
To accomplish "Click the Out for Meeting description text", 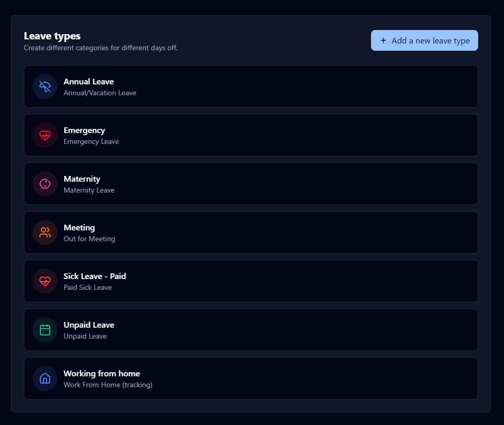I will click(x=90, y=239).
